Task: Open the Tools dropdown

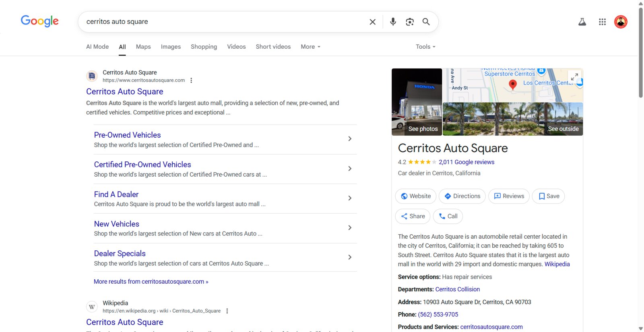Action: [x=425, y=47]
